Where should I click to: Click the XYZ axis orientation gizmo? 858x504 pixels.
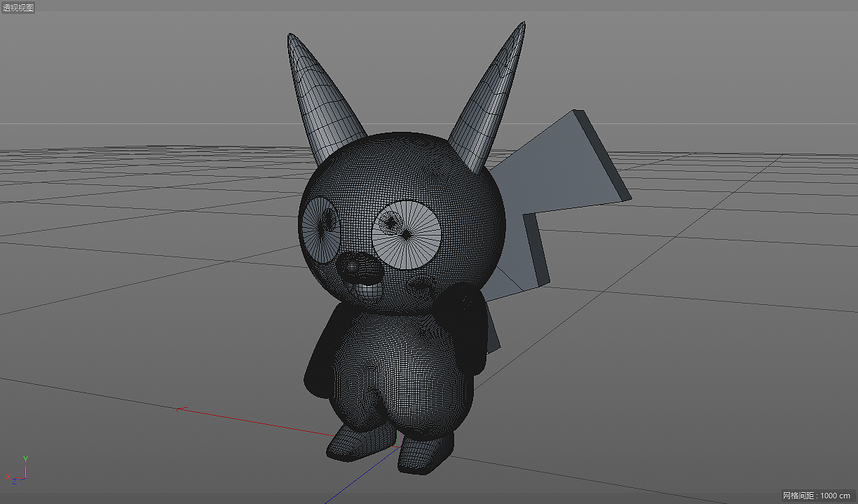18,470
